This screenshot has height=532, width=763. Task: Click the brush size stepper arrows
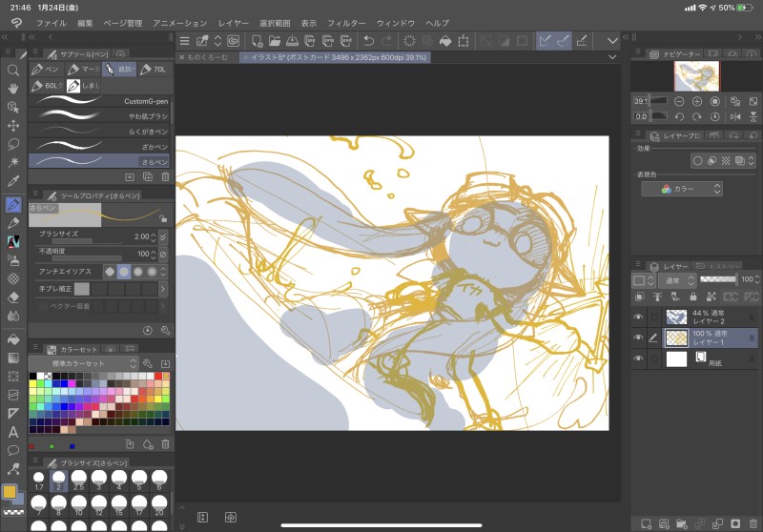tap(154, 236)
